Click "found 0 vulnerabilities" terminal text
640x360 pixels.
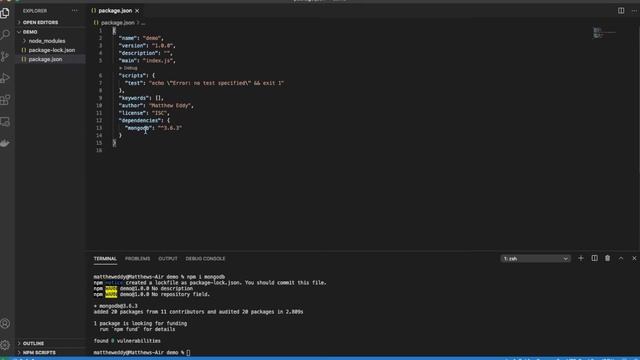coord(127,341)
